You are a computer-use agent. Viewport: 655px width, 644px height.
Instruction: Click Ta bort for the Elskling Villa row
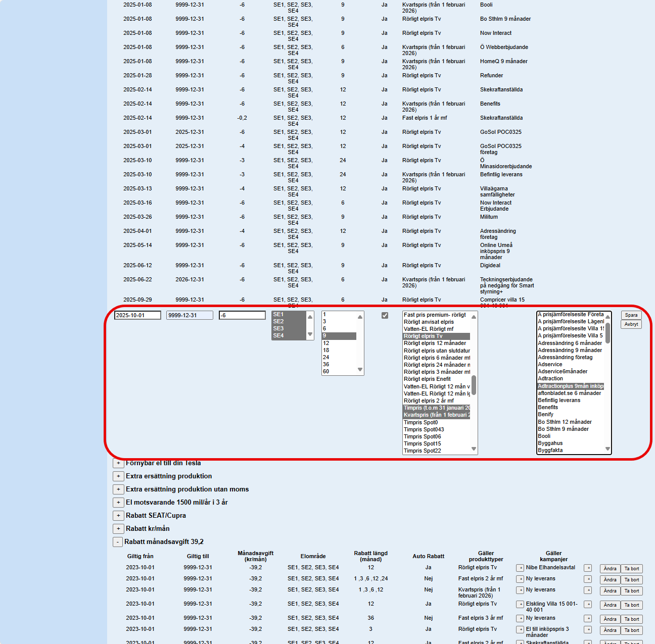point(631,605)
